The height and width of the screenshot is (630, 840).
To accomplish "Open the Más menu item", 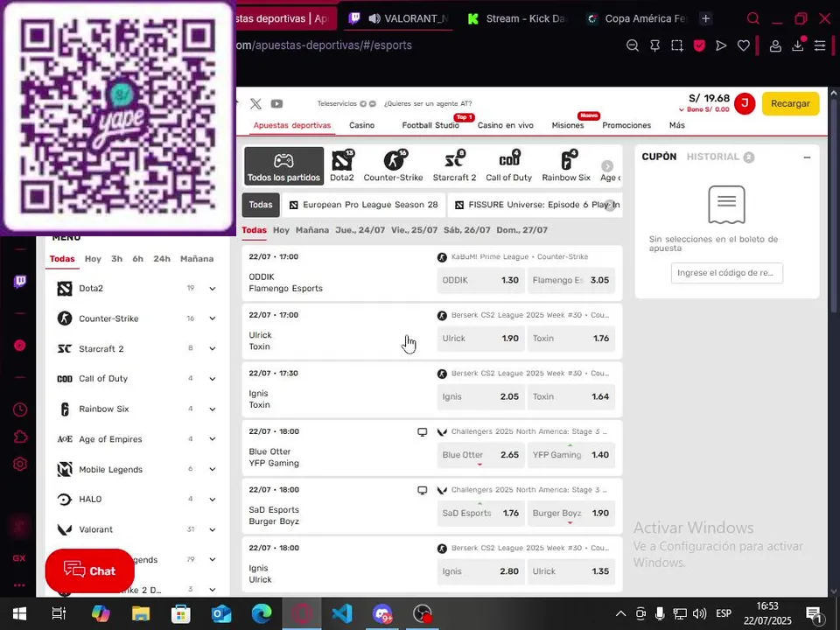I will pyautogui.click(x=676, y=125).
